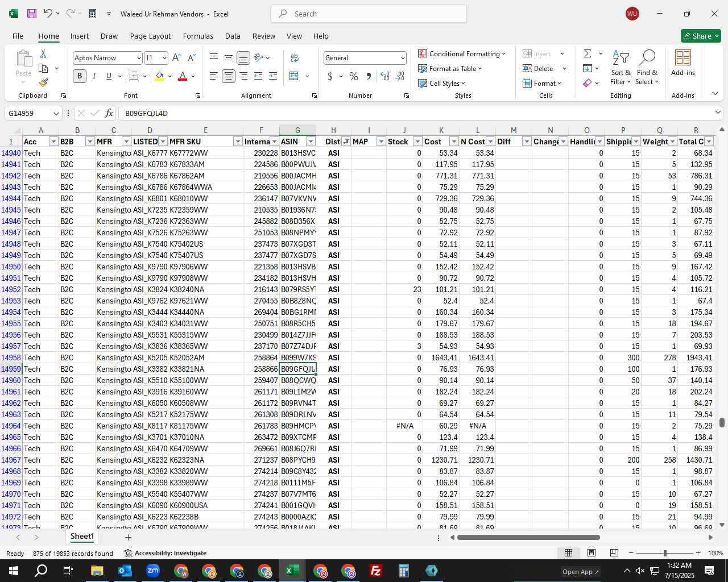Click Decrease Decimal icon

pos(400,76)
